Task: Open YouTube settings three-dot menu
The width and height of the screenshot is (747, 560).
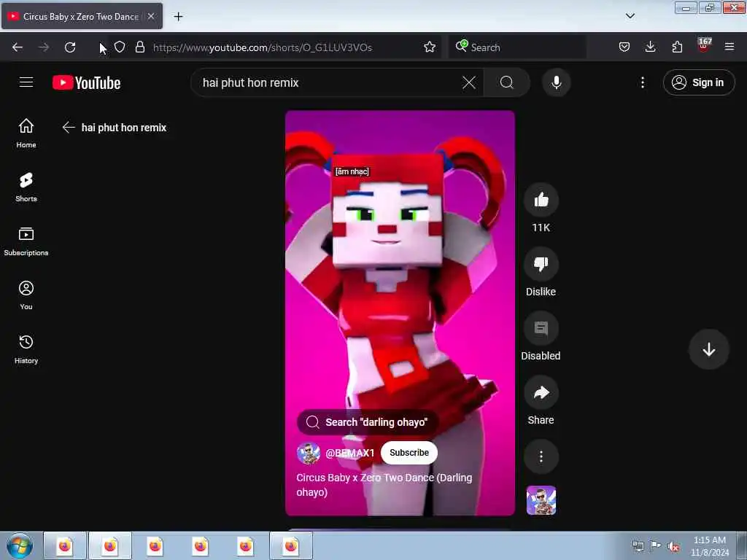Action: pyautogui.click(x=643, y=82)
